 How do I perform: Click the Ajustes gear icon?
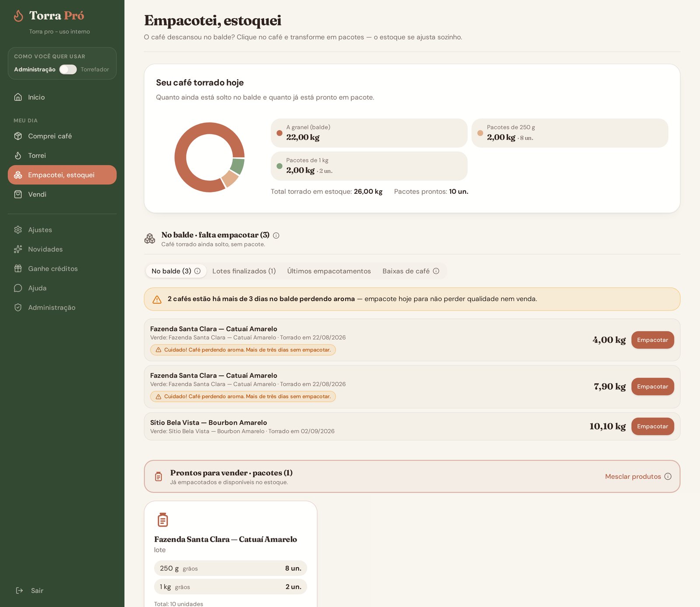point(18,230)
